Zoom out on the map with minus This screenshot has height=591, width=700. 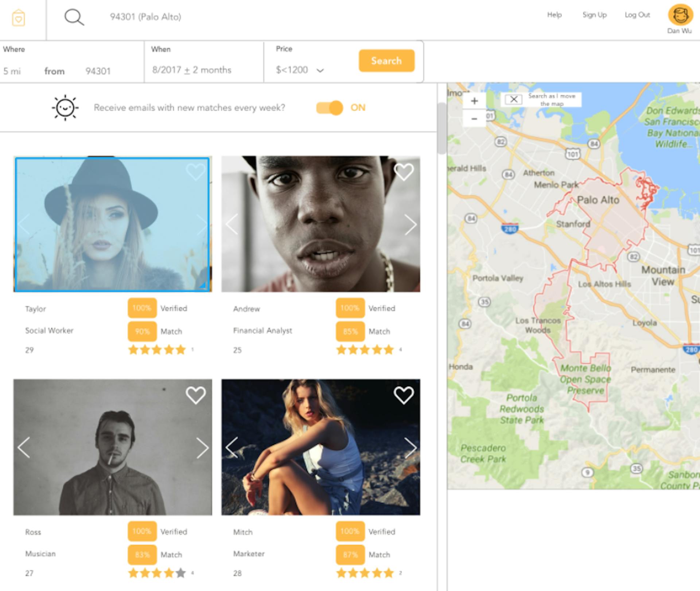coord(474,118)
